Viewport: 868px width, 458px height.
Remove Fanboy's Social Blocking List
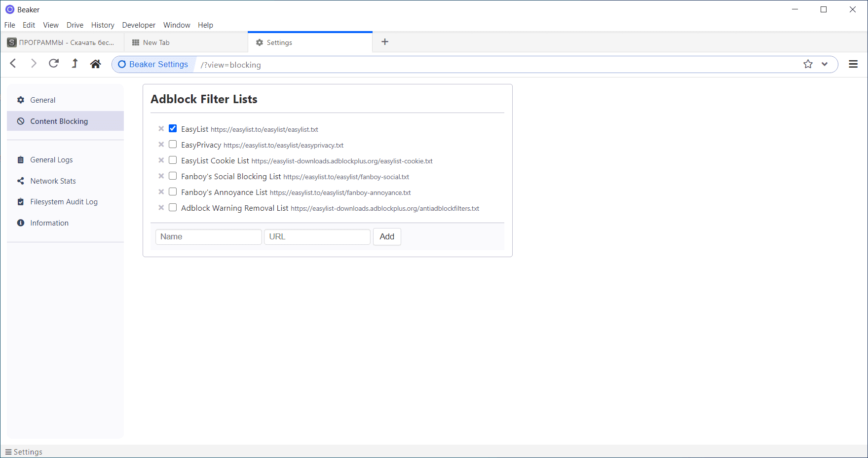click(161, 176)
